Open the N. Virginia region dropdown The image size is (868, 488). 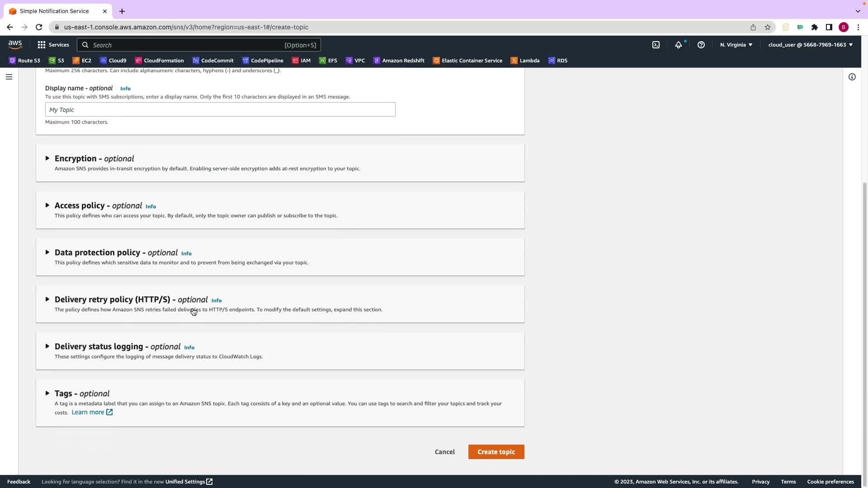pyautogui.click(x=736, y=45)
